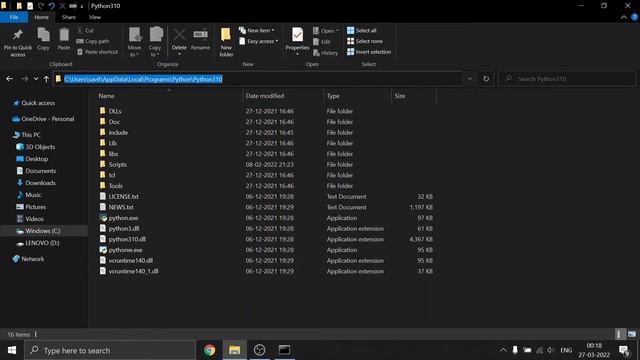Open the Copy to command

click(155, 42)
